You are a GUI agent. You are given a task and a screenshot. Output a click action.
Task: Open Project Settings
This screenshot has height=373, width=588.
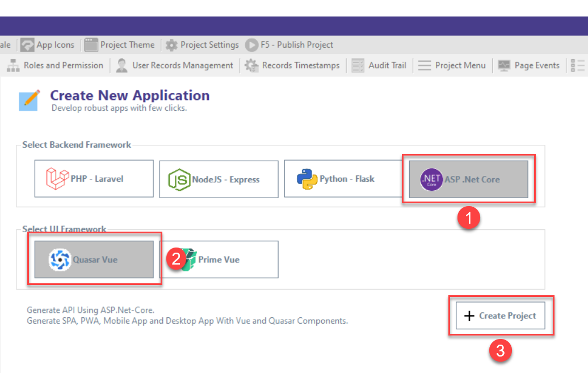coord(202,45)
